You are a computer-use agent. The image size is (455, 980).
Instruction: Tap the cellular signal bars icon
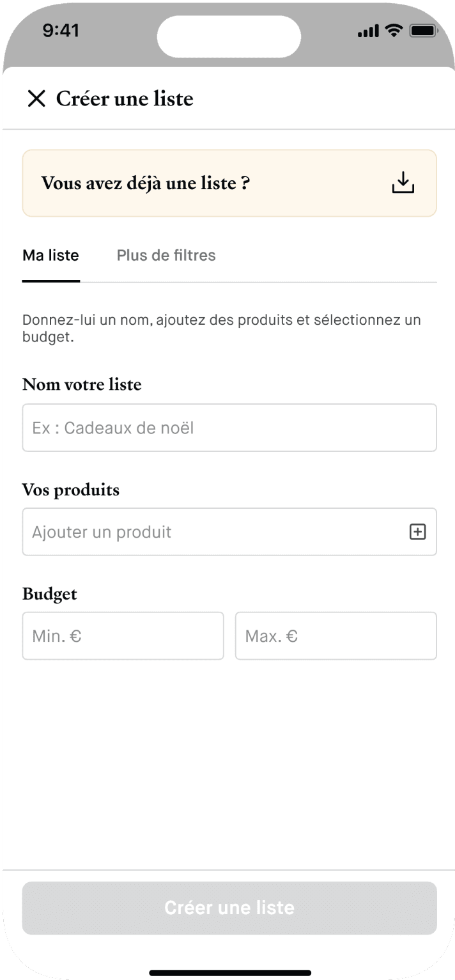coord(368,31)
